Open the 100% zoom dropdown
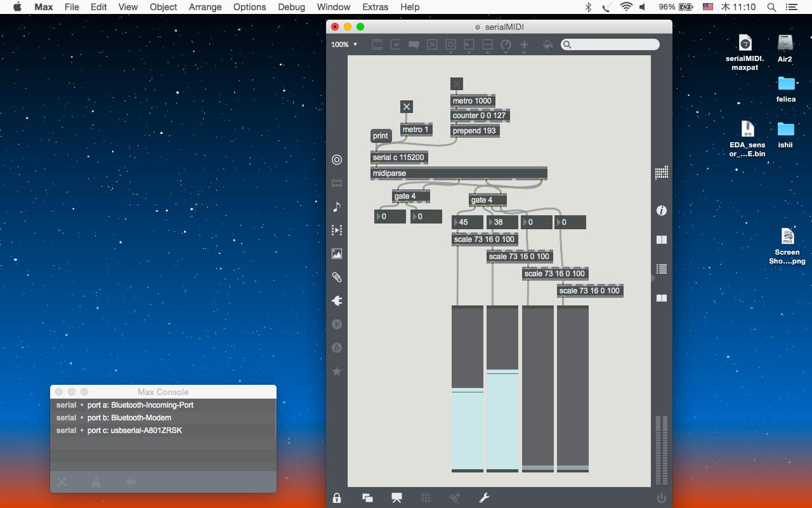This screenshot has width=812, height=508. [x=344, y=44]
